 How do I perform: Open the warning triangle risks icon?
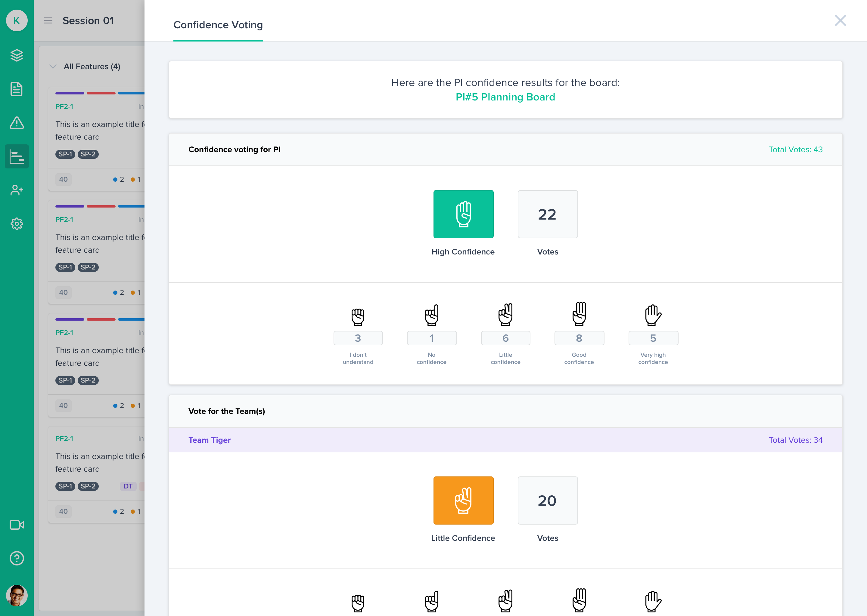point(17,123)
